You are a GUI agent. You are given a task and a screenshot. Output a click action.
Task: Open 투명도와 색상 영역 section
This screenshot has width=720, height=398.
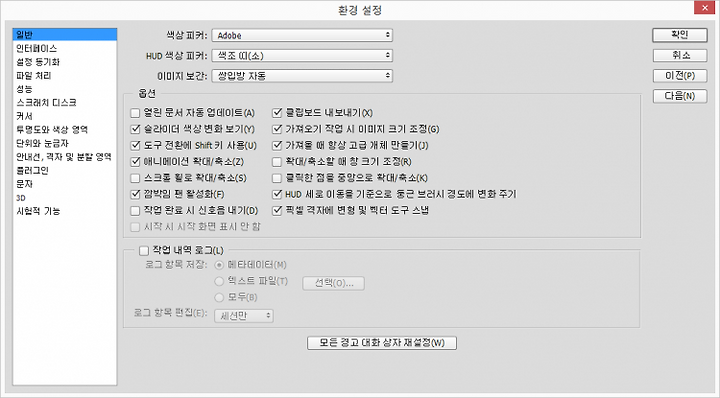click(52, 129)
